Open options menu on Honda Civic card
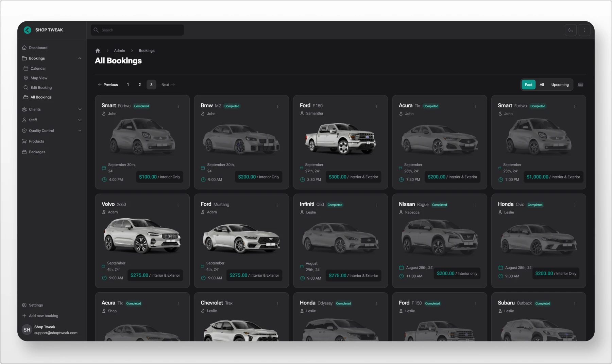The width and height of the screenshot is (612, 364). [x=575, y=205]
